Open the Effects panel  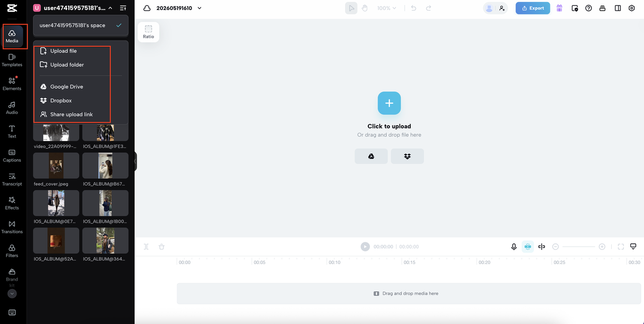click(12, 203)
